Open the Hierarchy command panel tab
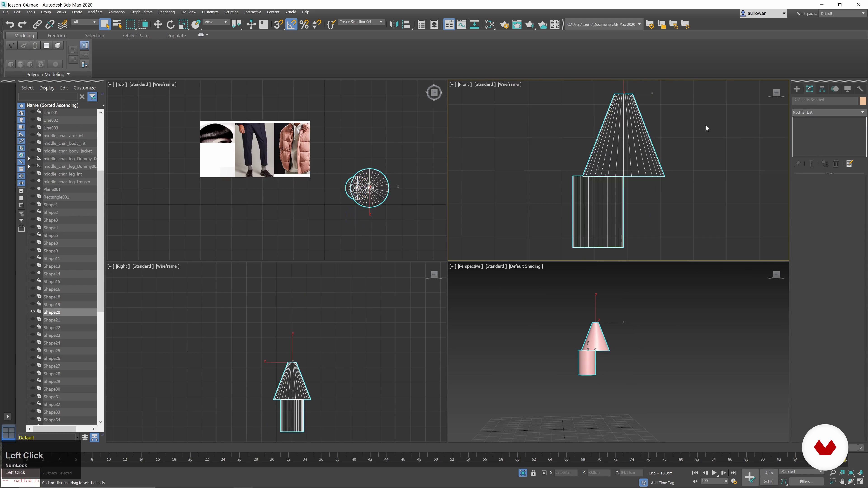The width and height of the screenshot is (868, 488). 822,89
